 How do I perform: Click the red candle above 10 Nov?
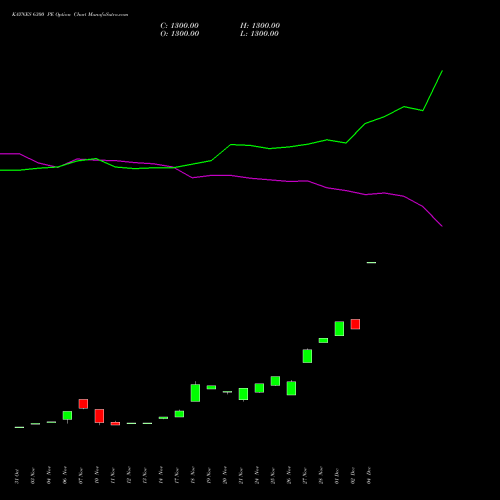click(99, 416)
